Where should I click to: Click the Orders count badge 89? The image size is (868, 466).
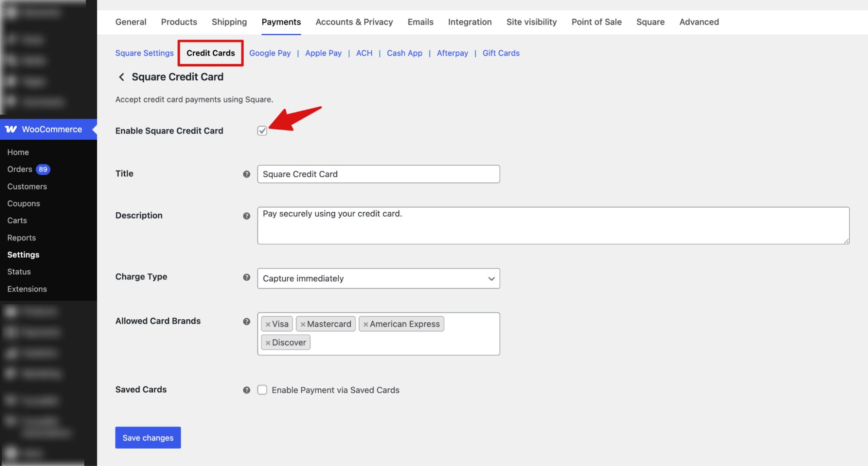tap(43, 169)
